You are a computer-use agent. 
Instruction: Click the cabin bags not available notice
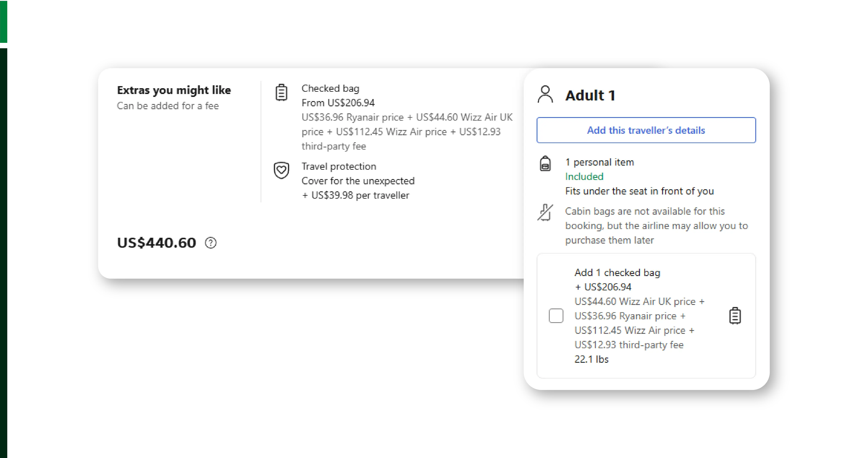pos(656,225)
